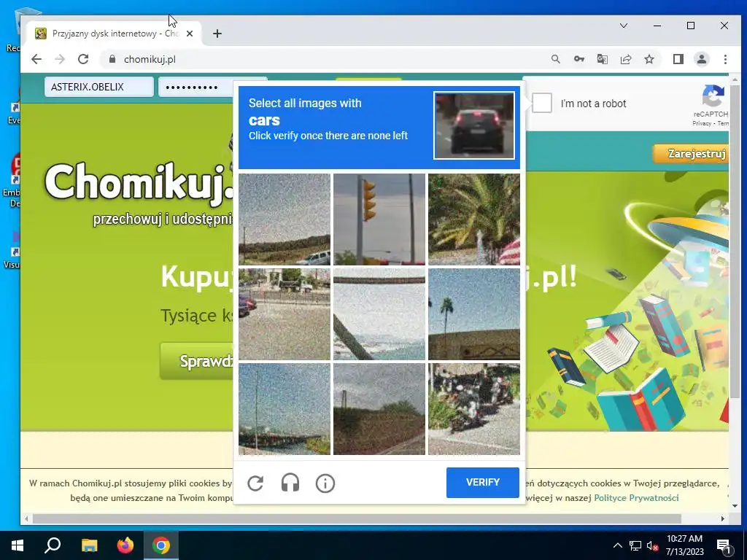This screenshot has width=747, height=560.
Task: Open File Explorer from the taskbar
Action: [89, 545]
